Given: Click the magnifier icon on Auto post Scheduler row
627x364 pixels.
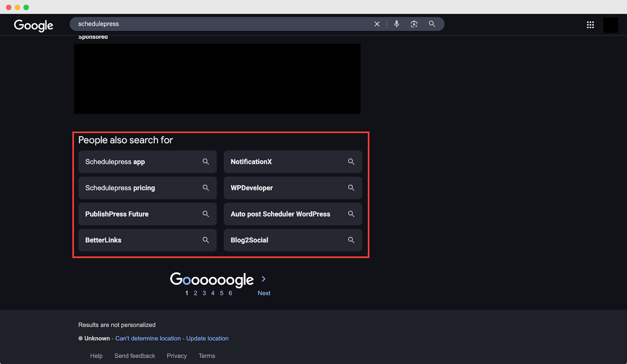Looking at the screenshot, I should [x=351, y=214].
